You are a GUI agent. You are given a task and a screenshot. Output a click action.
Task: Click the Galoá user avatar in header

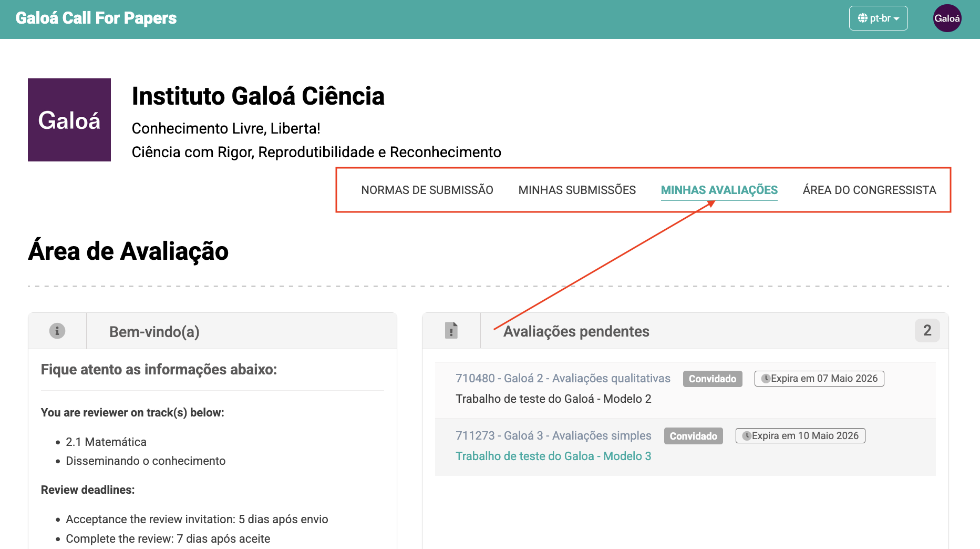pyautogui.click(x=947, y=18)
